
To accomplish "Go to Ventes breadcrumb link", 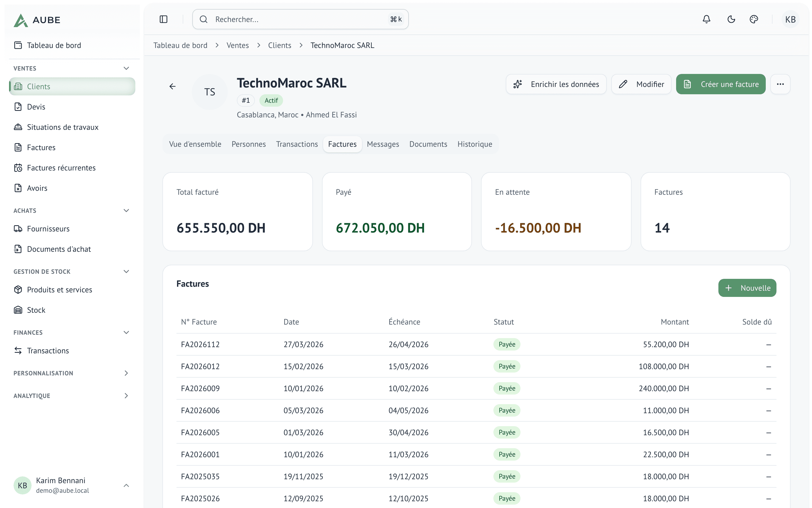I will coord(238,45).
